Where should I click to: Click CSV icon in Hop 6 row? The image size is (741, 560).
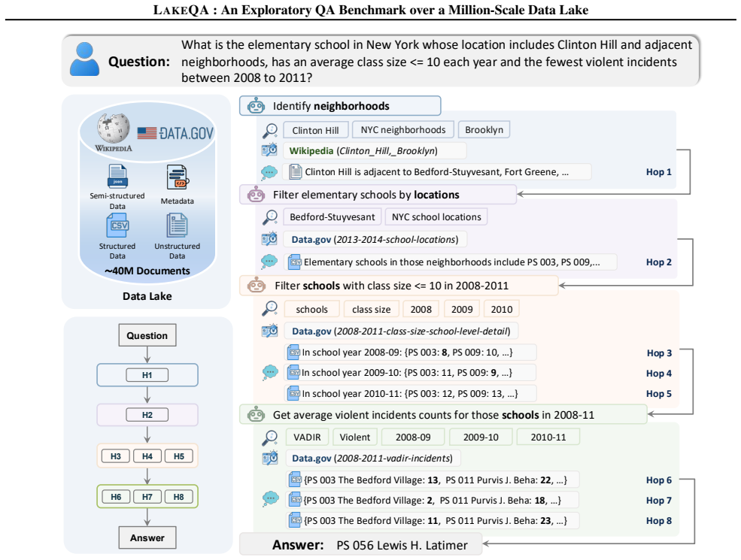(x=296, y=480)
